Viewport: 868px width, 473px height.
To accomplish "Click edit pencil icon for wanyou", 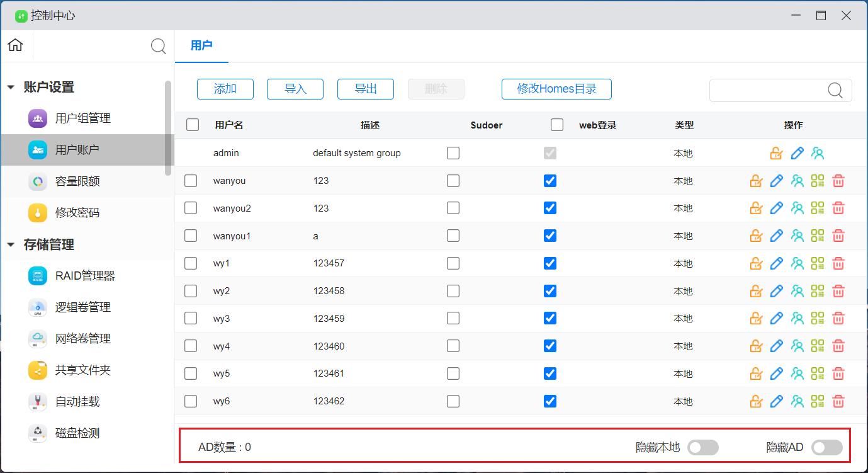I will tap(777, 181).
